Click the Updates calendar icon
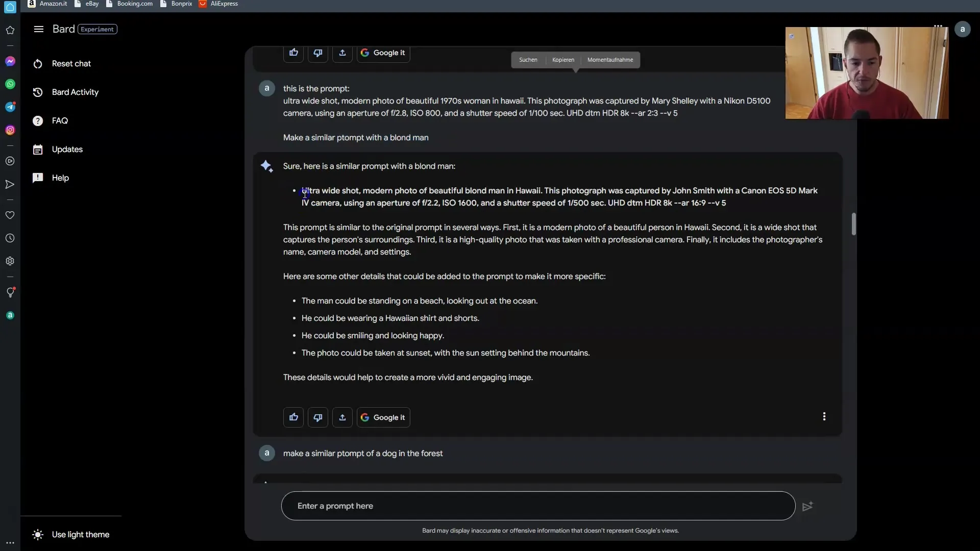 point(38,149)
